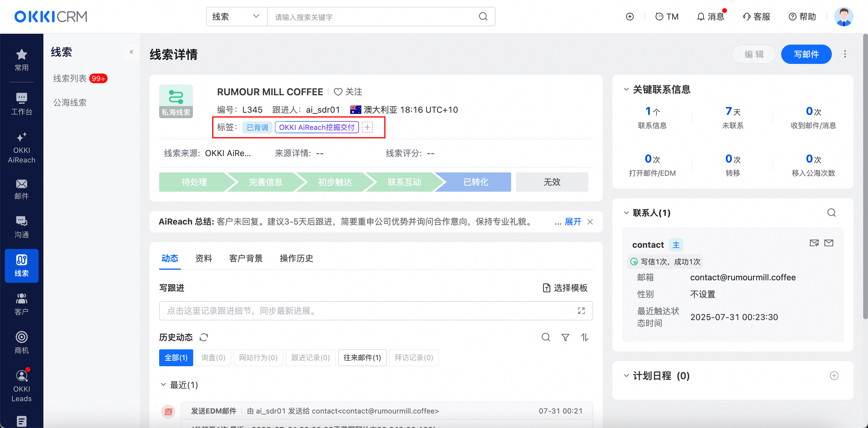Switch to the 客户背景 tab

(x=246, y=259)
